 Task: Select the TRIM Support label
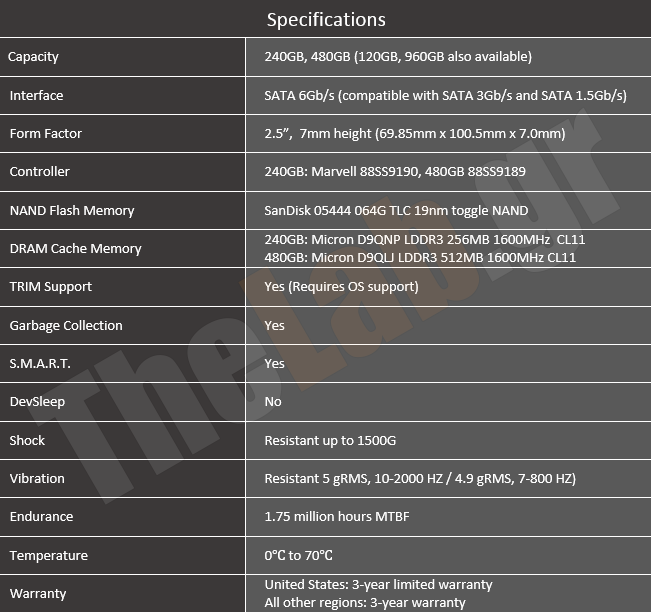[x=51, y=287]
